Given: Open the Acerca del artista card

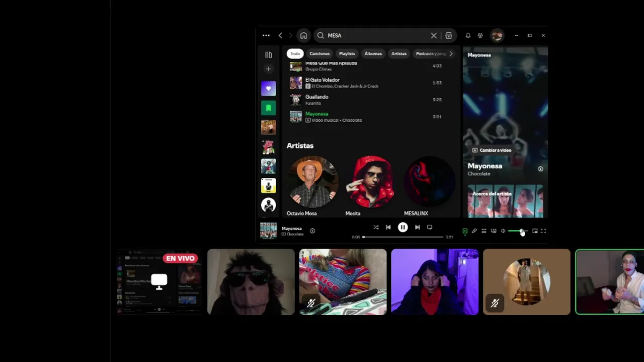Looking at the screenshot, I should pyautogui.click(x=505, y=201).
